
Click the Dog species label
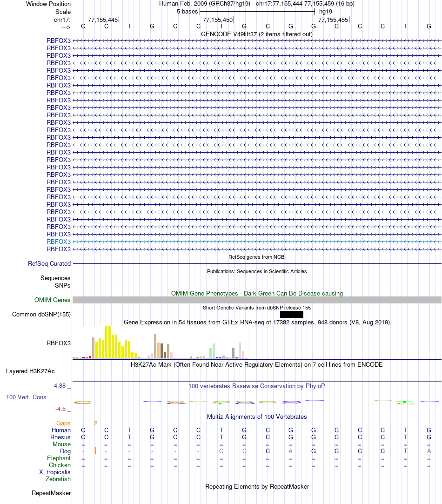[x=65, y=451]
